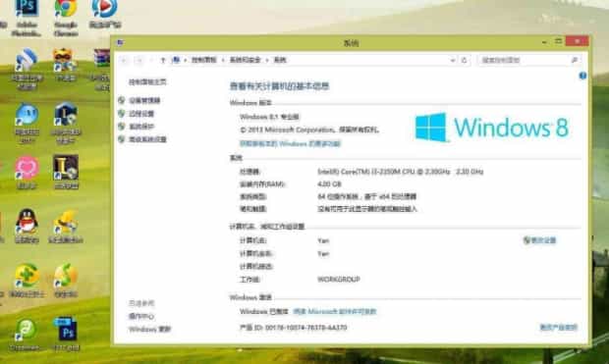Open Windows 更新 link in left pane

[150, 330]
